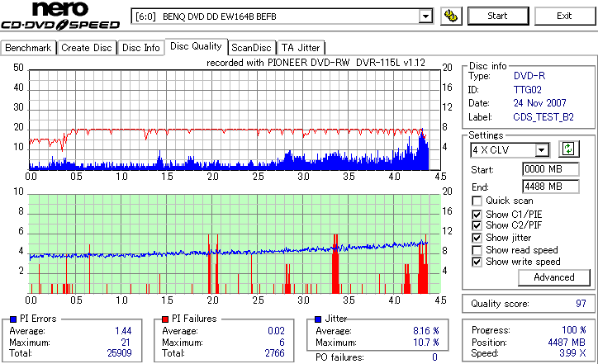The height and width of the screenshot is (364, 598).
Task: Click the Start 0000 MB input field
Action: [x=550, y=169]
